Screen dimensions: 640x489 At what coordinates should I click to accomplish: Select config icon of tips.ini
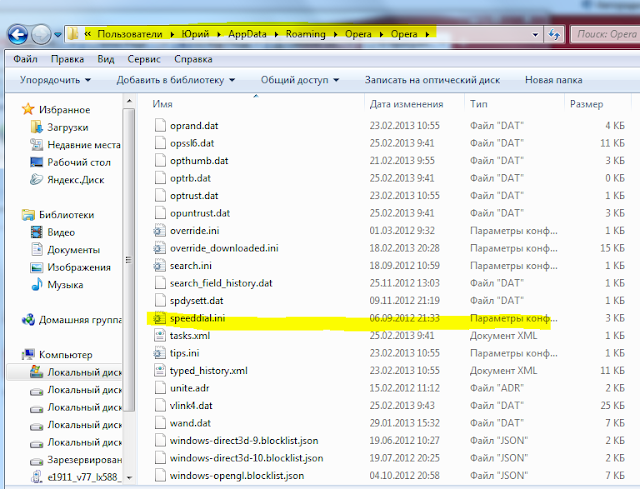(159, 353)
